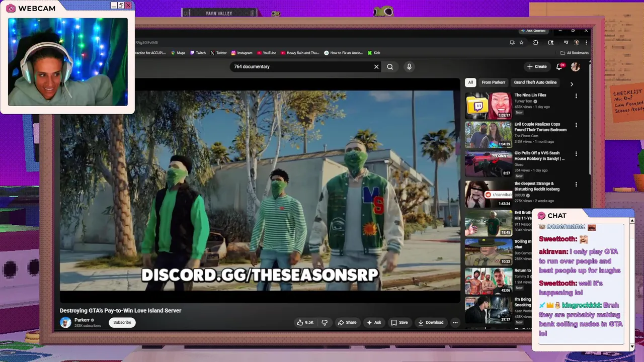
Task: Click Turkey Tom channel name
Action: (524, 101)
